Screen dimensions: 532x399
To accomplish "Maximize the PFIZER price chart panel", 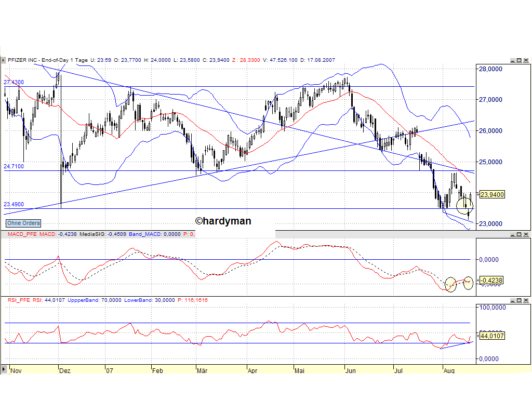I will pos(519,60).
